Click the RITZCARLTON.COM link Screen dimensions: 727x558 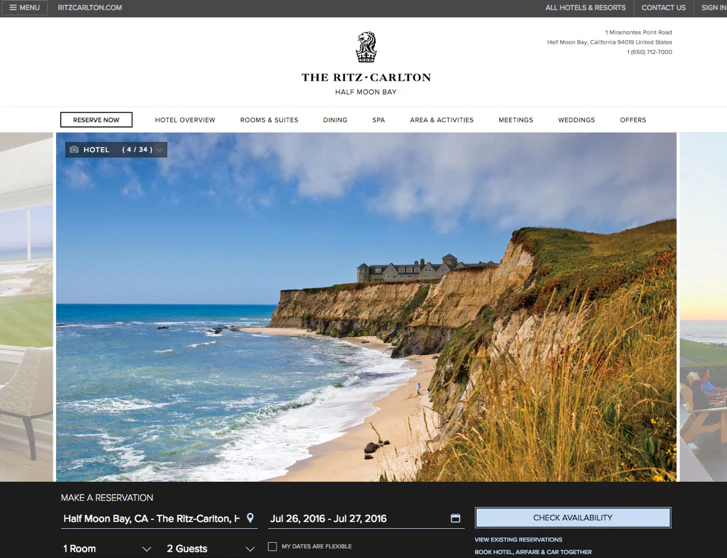[90, 7]
